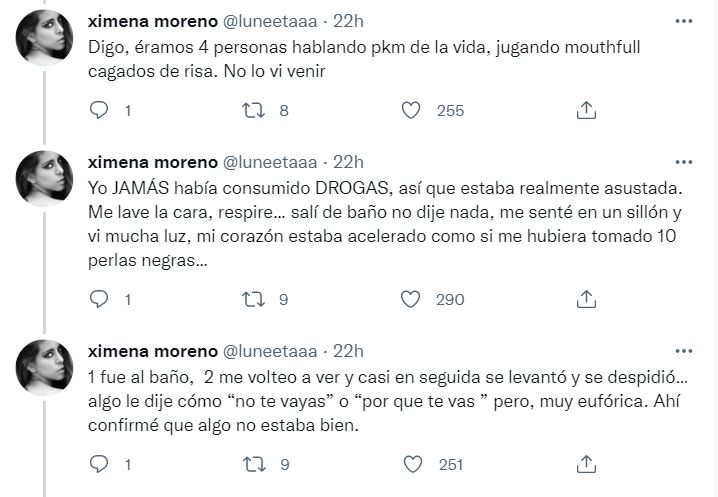
Task: Share the tweet about muy eufórica
Action: pos(587,464)
